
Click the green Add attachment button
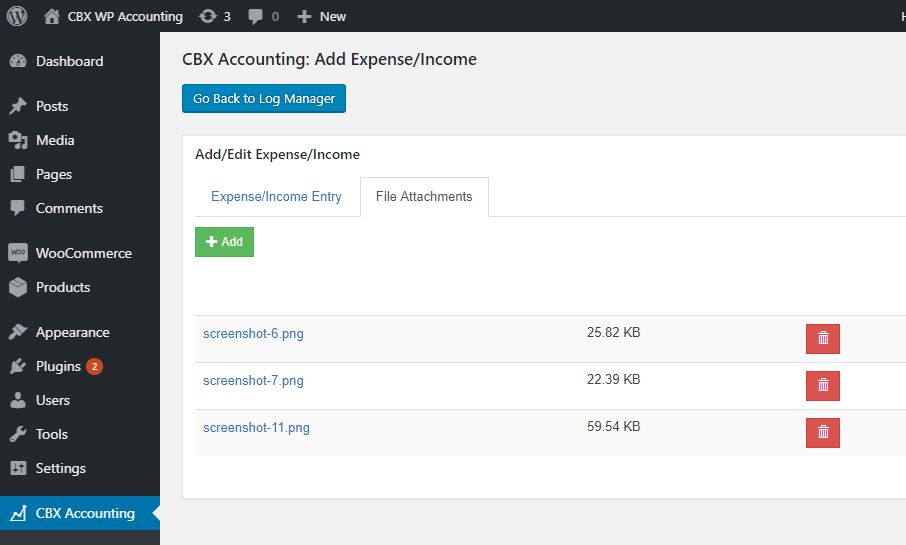tap(224, 242)
